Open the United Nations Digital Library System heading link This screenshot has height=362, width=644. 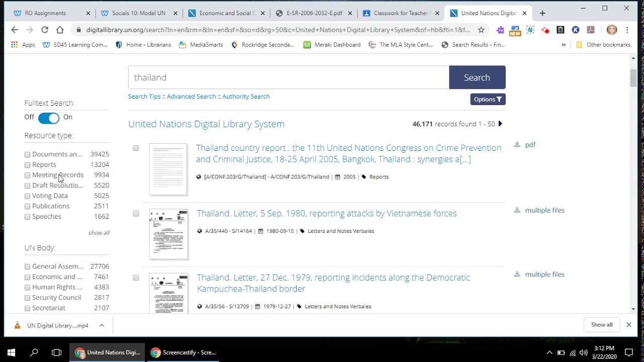[206, 124]
